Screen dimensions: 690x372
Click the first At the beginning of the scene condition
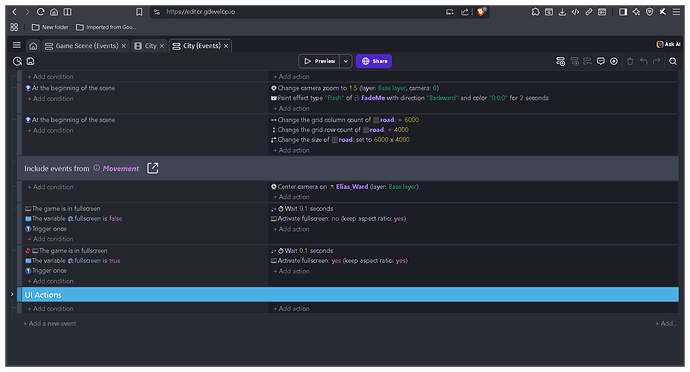(70, 88)
